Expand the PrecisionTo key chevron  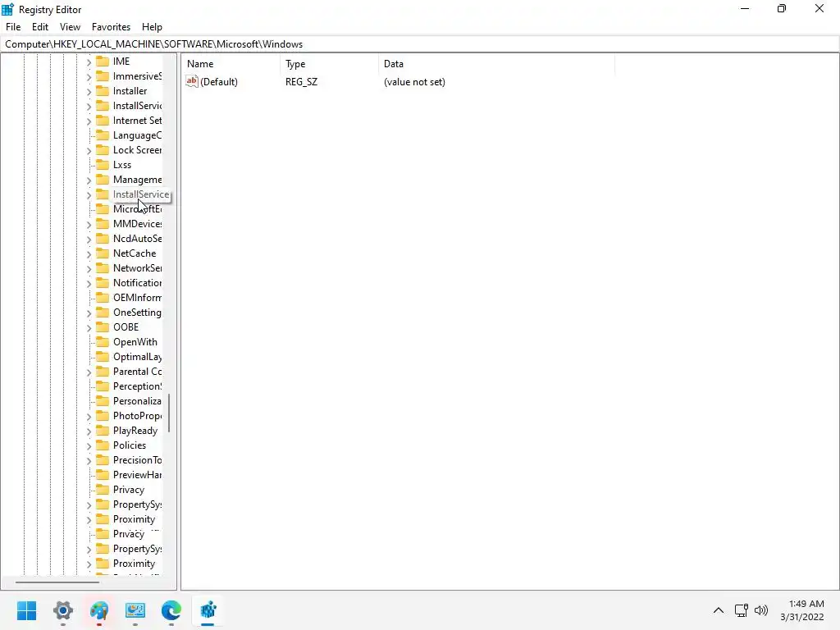[x=89, y=461]
